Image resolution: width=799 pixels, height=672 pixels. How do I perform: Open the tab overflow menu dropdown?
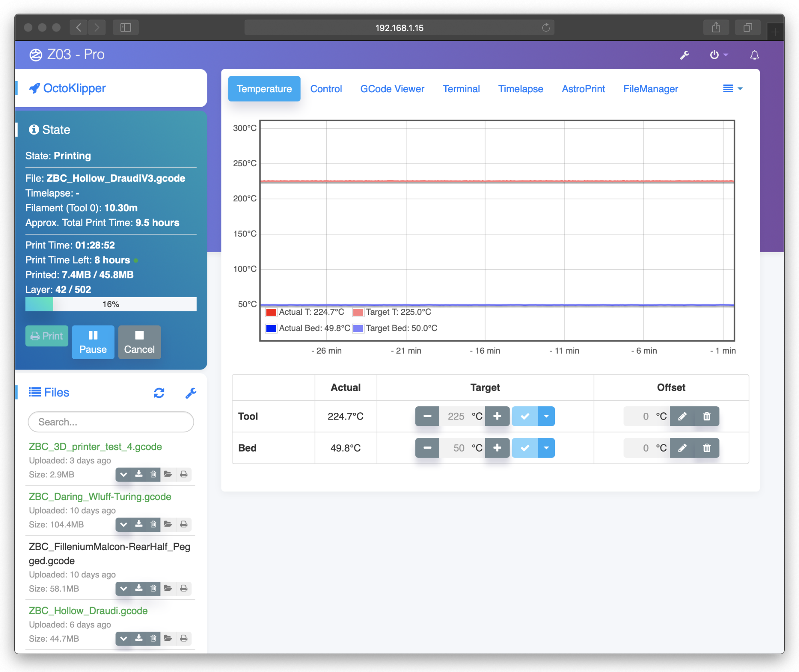tap(733, 89)
